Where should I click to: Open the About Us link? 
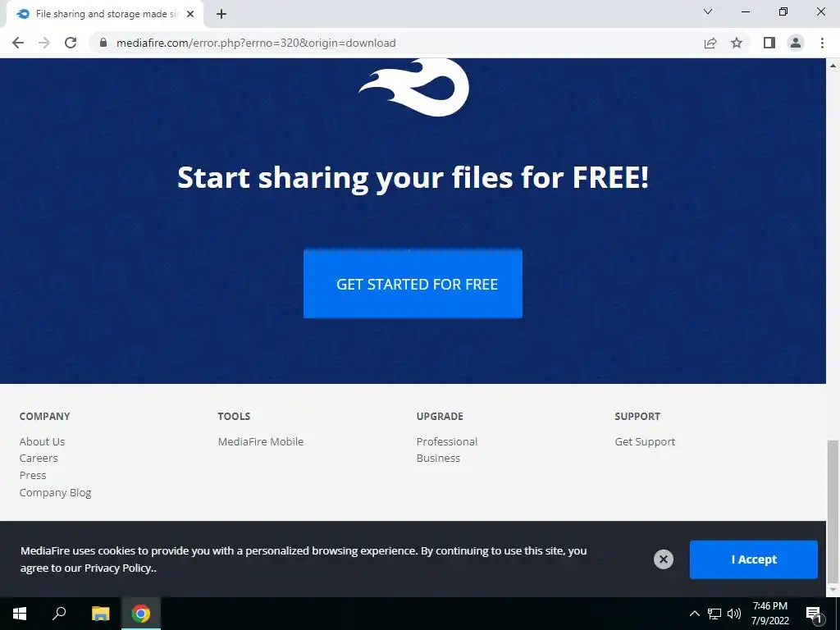[x=42, y=441]
